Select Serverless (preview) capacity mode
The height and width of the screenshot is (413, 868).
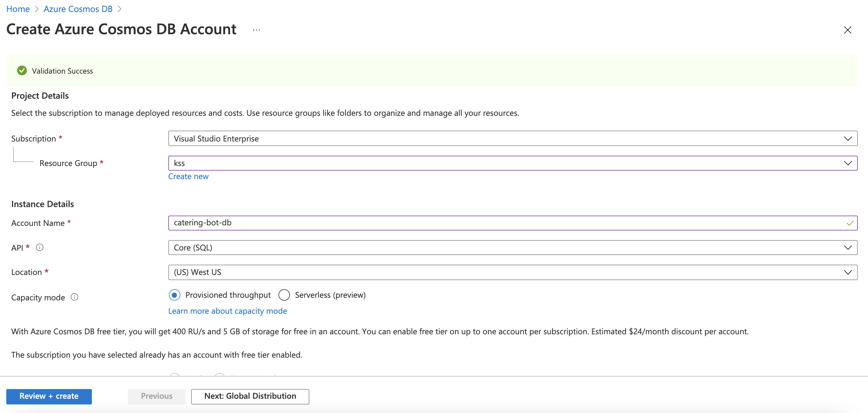pos(284,295)
